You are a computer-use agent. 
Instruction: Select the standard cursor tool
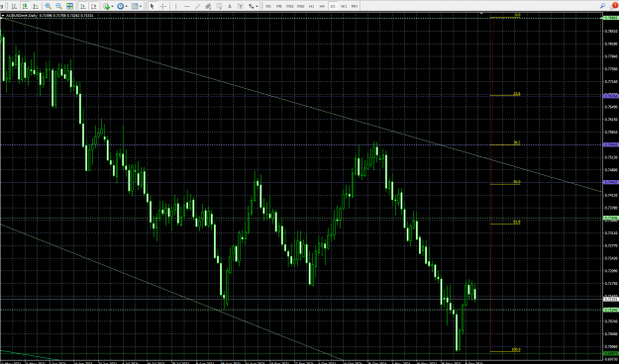(x=153, y=6)
